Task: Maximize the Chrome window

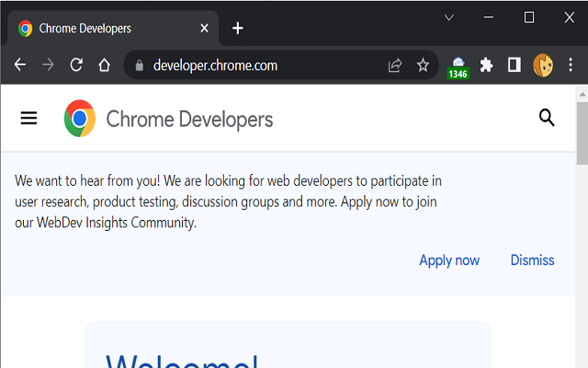Action: point(529,17)
